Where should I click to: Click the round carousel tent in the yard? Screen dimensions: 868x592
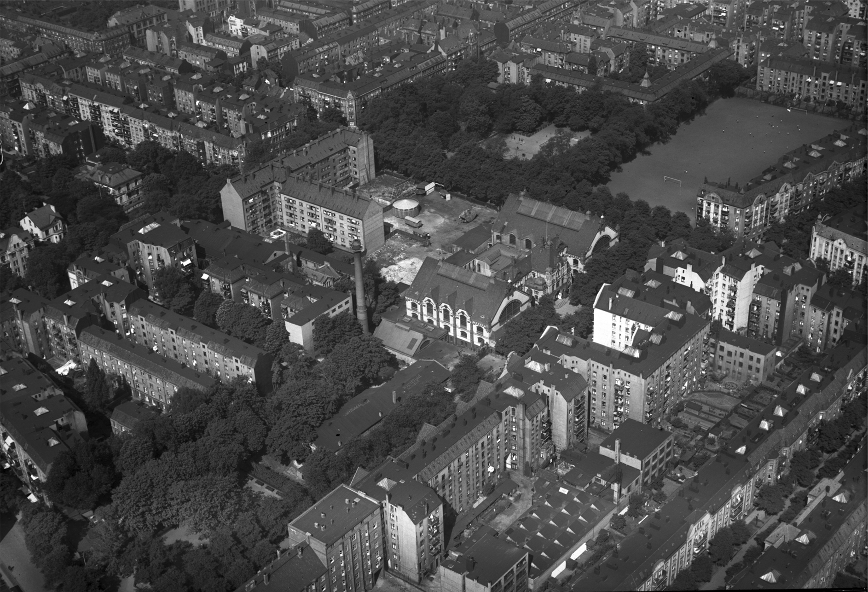pyautogui.click(x=405, y=209)
